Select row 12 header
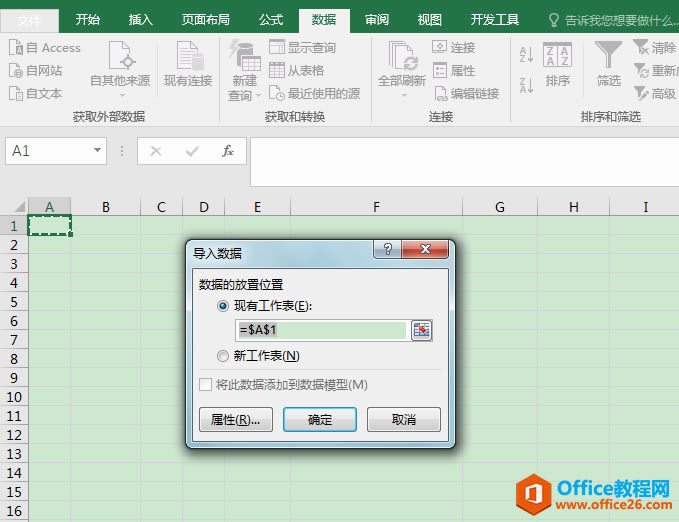The width and height of the screenshot is (679, 522). point(14,435)
